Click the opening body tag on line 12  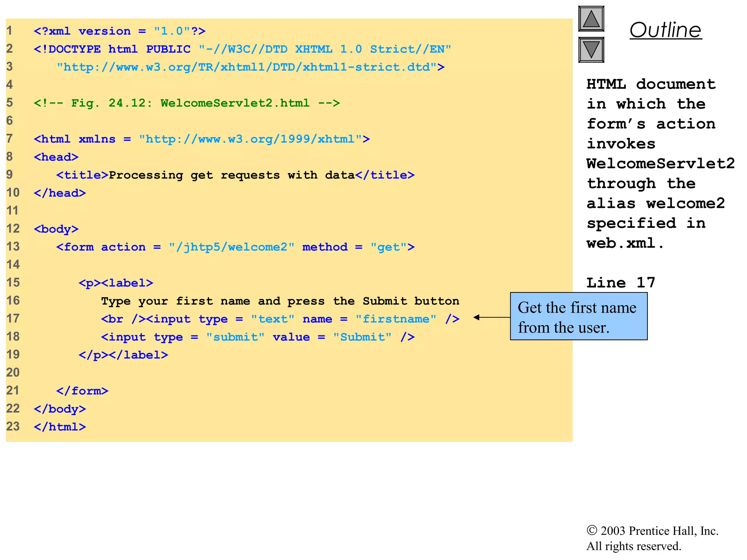[56, 229]
